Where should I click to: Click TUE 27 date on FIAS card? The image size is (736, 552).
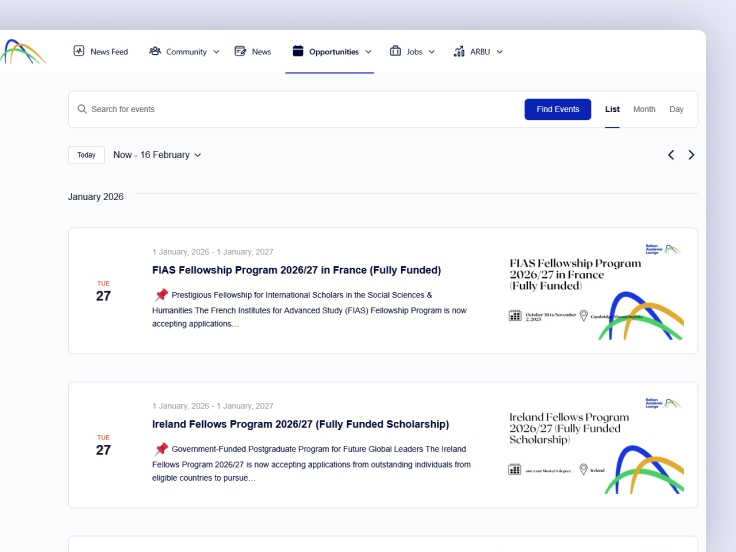click(x=103, y=291)
